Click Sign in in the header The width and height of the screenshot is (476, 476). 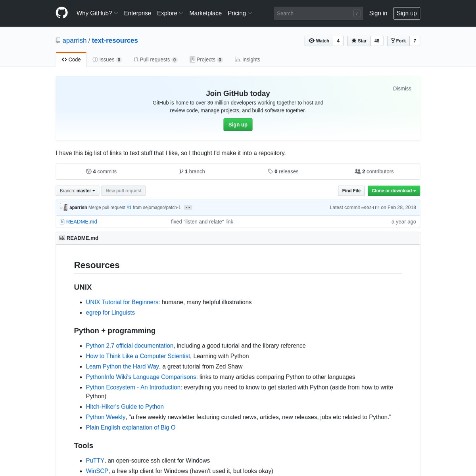pyautogui.click(x=378, y=13)
